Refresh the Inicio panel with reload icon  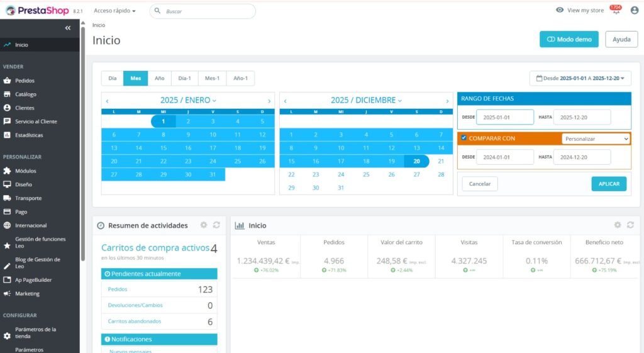tap(630, 225)
